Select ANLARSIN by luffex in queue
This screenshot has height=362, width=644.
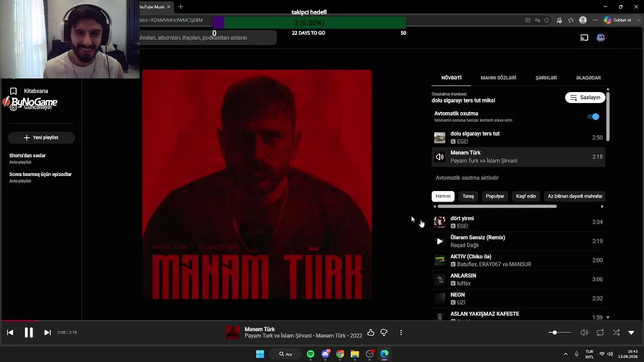[x=518, y=280]
